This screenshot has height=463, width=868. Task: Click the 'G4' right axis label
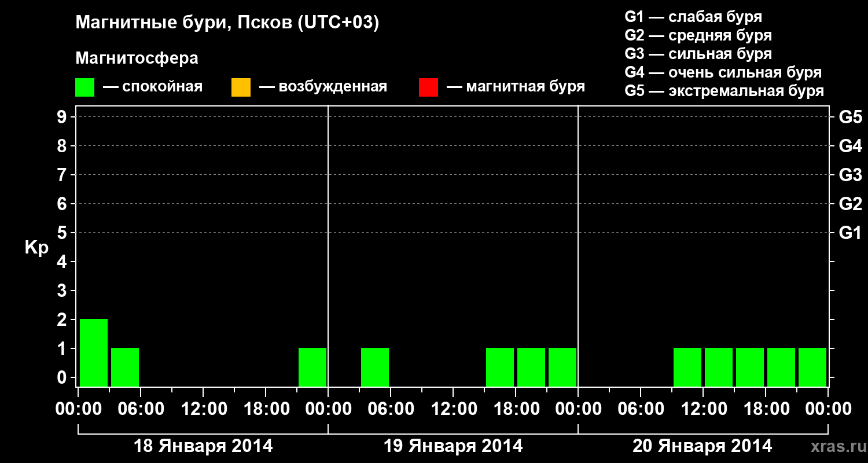pos(851,146)
